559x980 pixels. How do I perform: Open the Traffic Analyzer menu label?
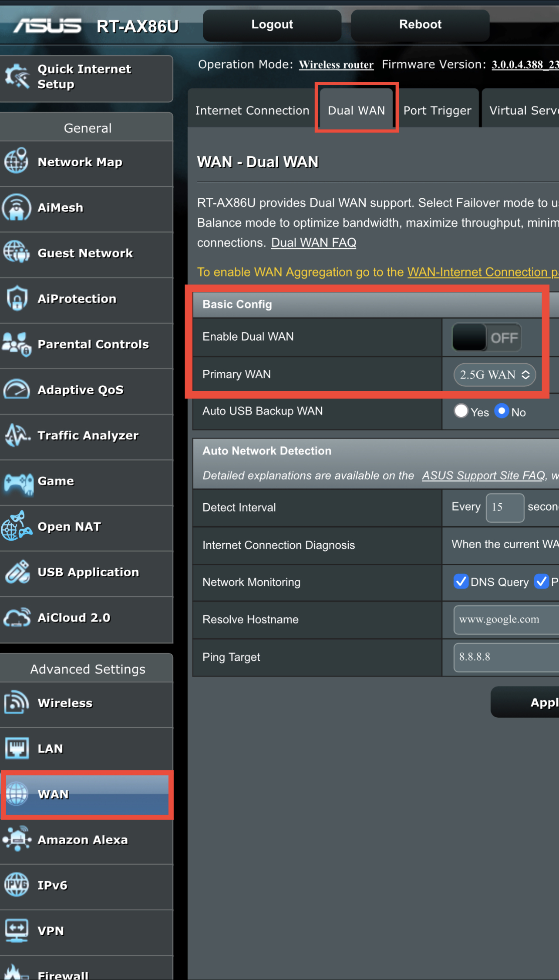(88, 435)
